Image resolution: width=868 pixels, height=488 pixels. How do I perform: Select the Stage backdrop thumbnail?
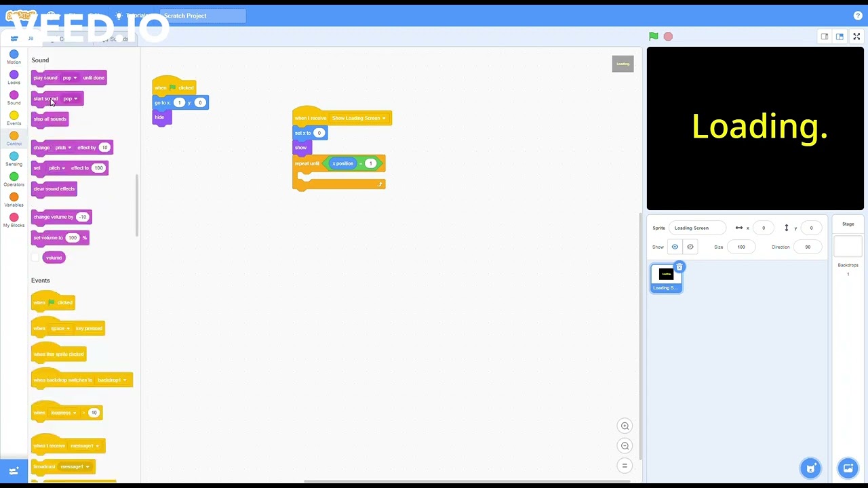pos(848,247)
